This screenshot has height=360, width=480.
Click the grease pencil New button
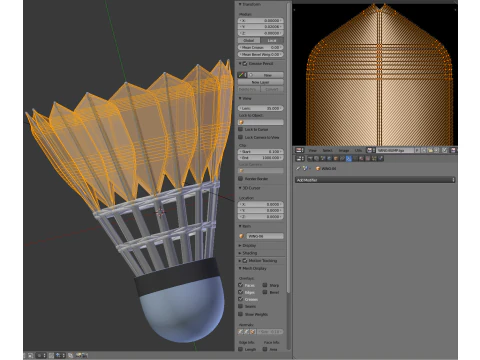pos(265,75)
